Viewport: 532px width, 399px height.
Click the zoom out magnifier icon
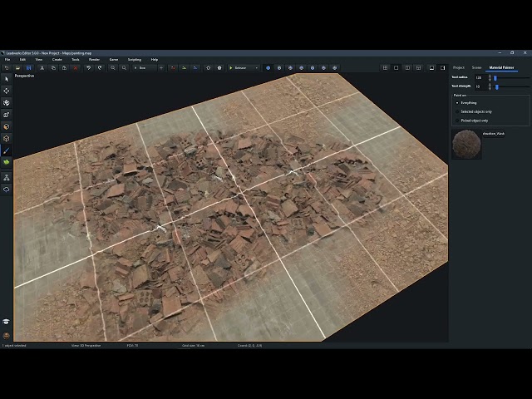(x=113, y=68)
